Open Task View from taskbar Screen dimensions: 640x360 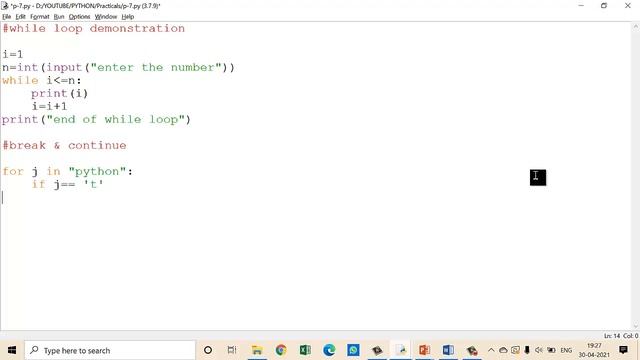(x=232, y=350)
